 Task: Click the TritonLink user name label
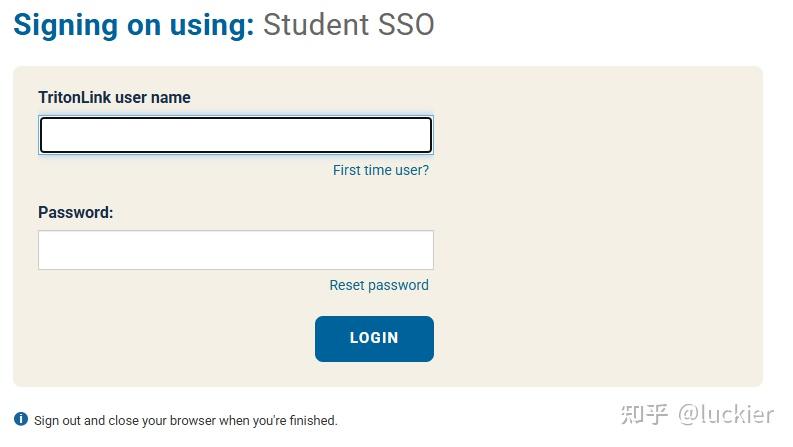[114, 97]
